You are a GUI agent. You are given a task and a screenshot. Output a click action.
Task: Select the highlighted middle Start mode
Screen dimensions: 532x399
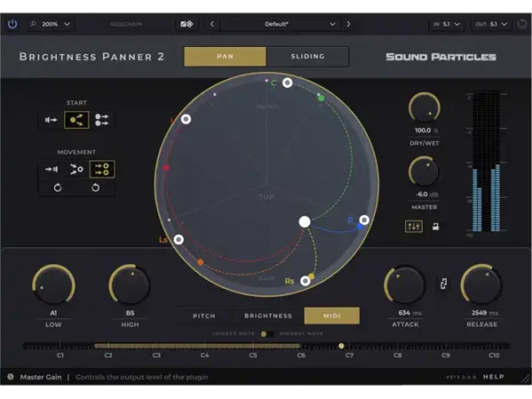click(76, 120)
